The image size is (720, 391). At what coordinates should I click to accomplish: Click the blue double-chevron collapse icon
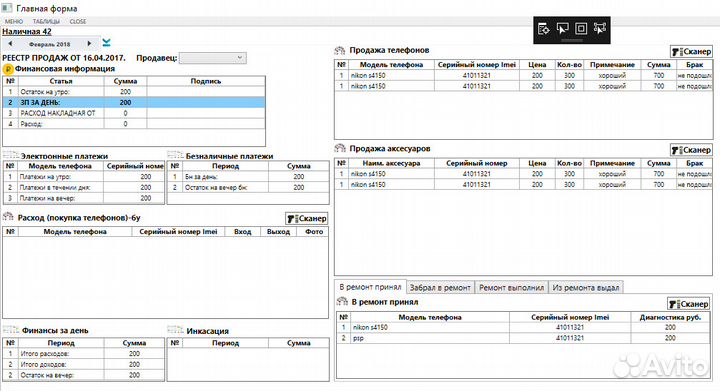click(107, 43)
